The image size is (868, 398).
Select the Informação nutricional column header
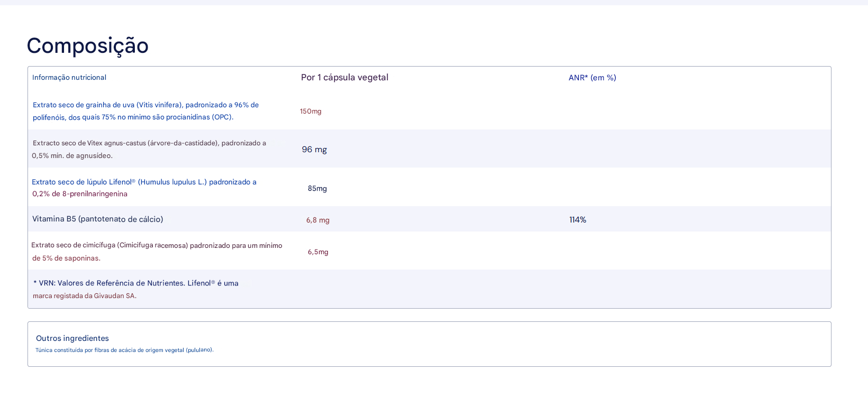point(69,78)
